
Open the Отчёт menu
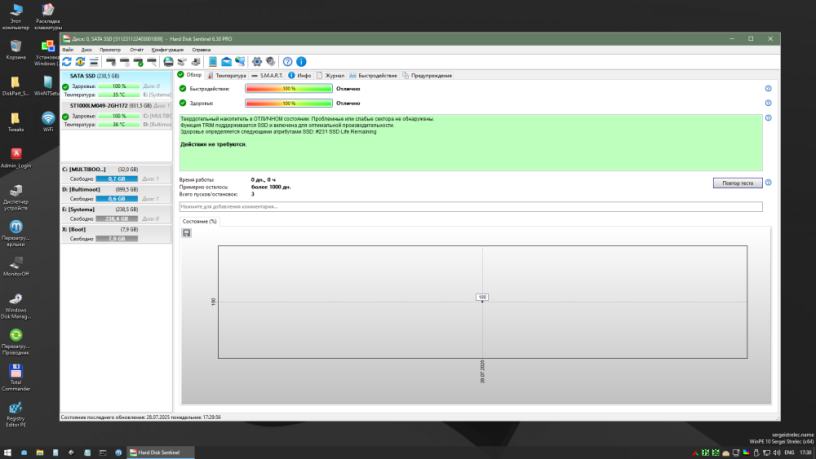[136, 50]
